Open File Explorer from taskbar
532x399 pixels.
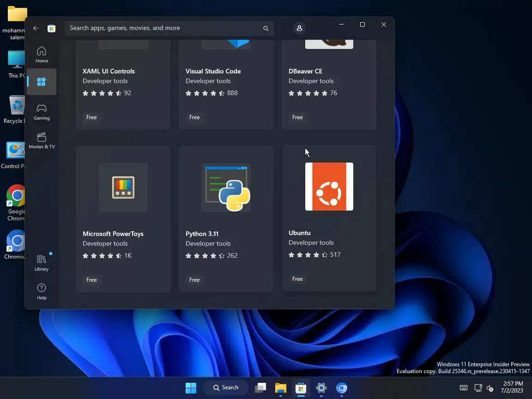tap(281, 388)
